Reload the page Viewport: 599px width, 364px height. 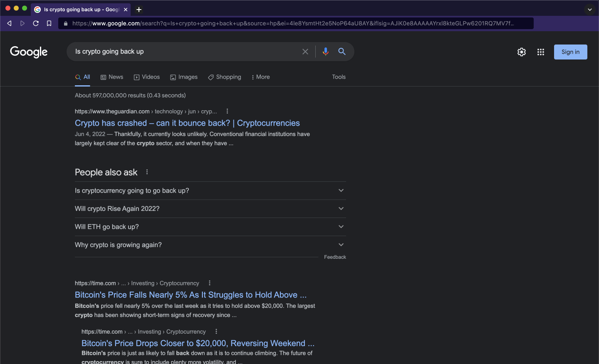point(36,23)
